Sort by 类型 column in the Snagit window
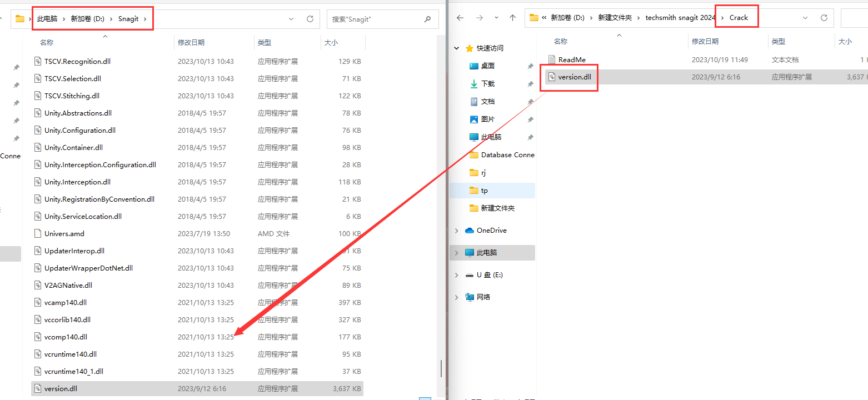This screenshot has height=400, width=868. 265,42
